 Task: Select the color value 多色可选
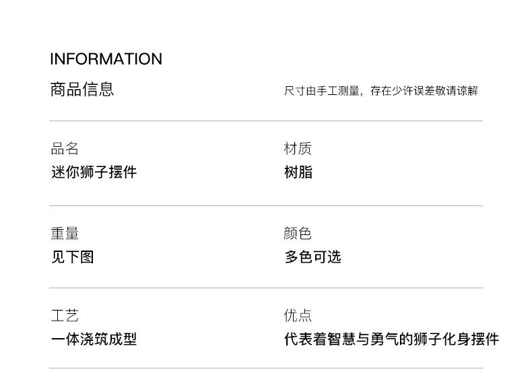[x=312, y=257]
